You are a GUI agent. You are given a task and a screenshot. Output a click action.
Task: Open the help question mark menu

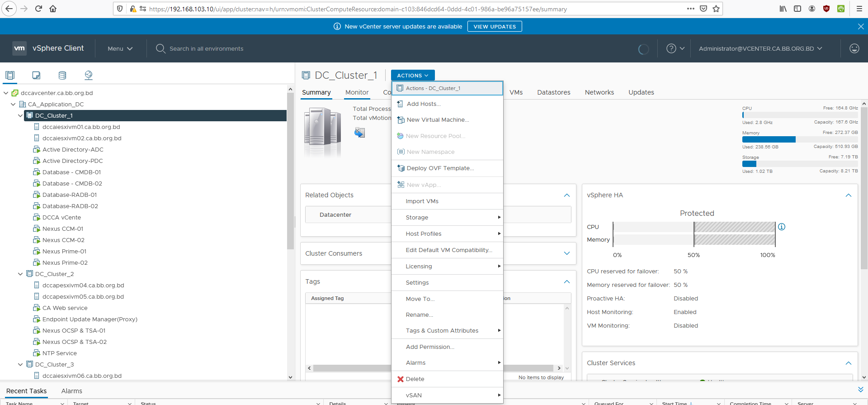point(675,48)
